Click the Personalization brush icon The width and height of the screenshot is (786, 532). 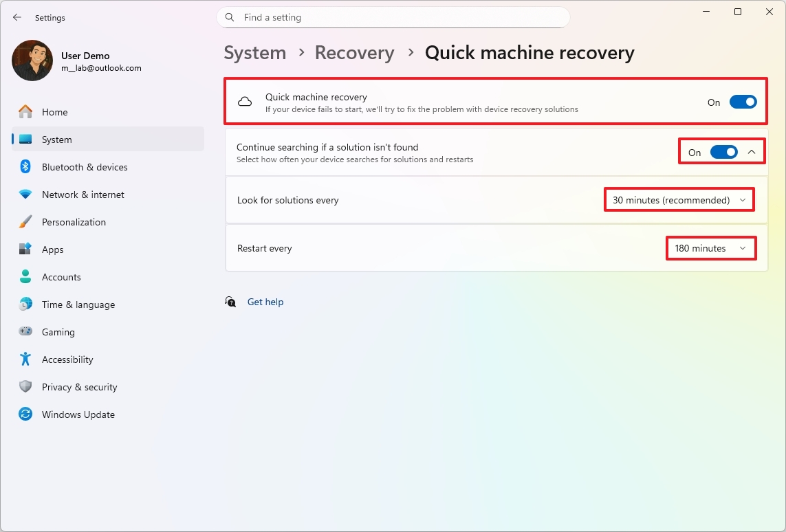(x=25, y=221)
